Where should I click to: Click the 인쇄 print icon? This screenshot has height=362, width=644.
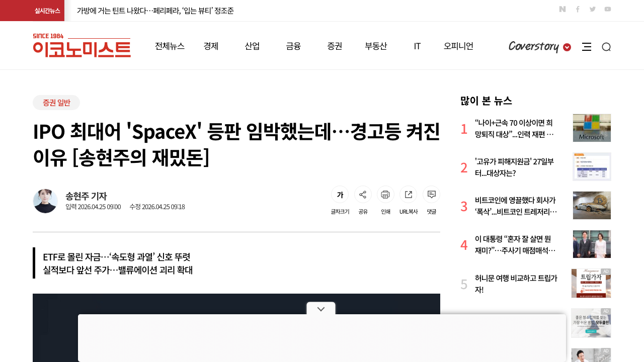[x=385, y=195]
